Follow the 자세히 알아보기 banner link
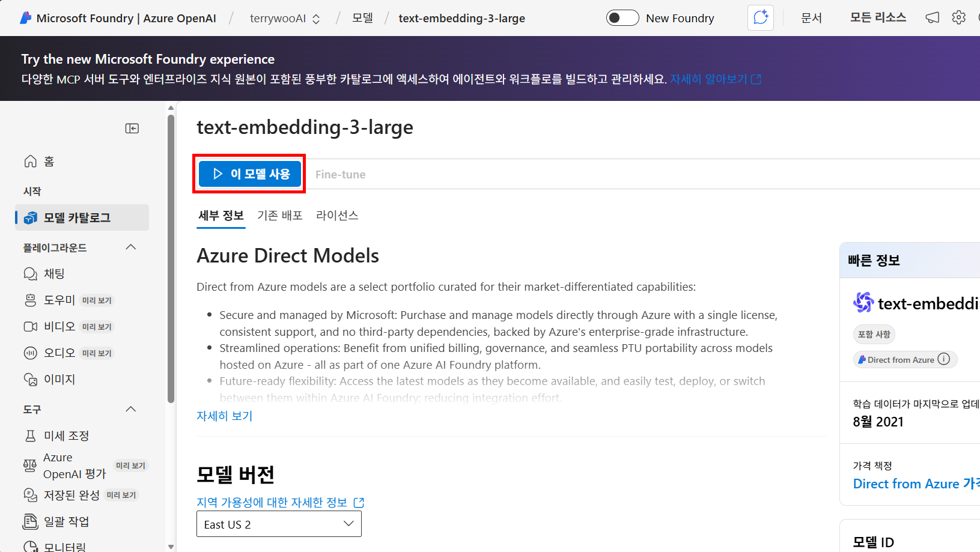 [x=716, y=79]
